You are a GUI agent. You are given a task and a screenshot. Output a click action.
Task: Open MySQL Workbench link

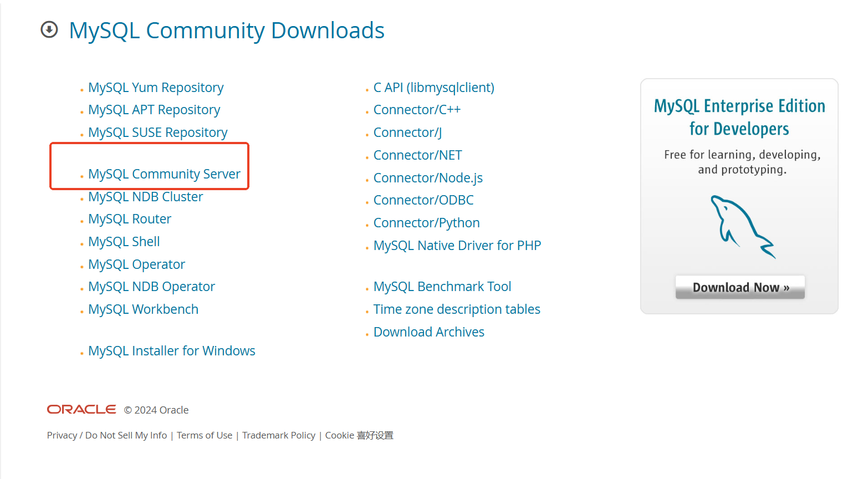point(143,309)
